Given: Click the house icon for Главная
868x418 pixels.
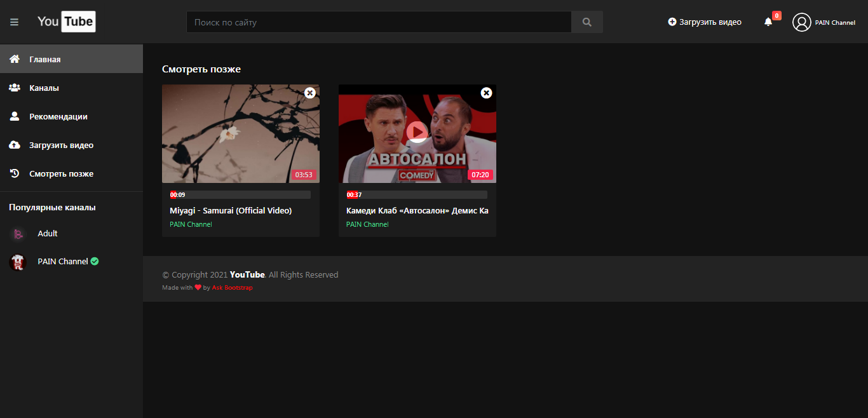Looking at the screenshot, I should coord(15,59).
